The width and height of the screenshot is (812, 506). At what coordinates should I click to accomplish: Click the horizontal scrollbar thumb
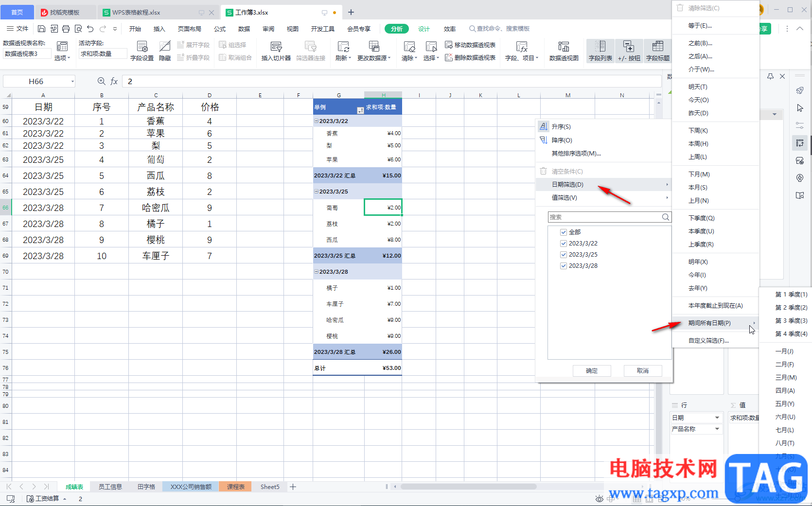pos(468,487)
